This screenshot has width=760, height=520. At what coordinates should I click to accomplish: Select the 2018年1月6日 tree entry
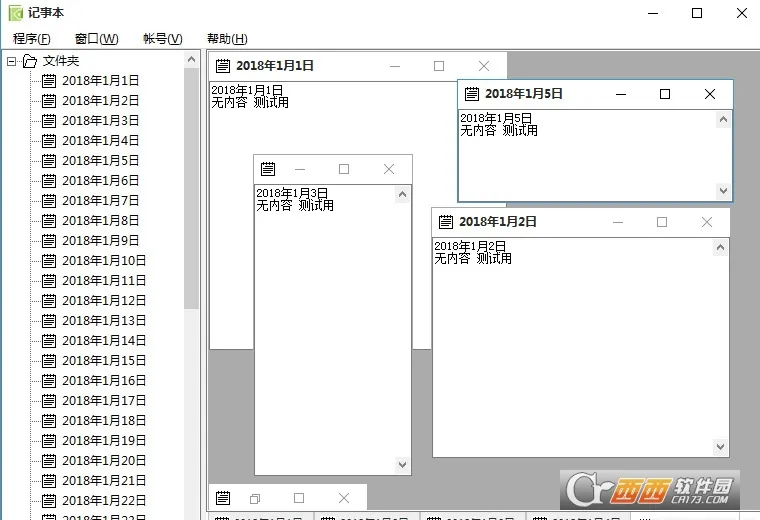(x=100, y=181)
